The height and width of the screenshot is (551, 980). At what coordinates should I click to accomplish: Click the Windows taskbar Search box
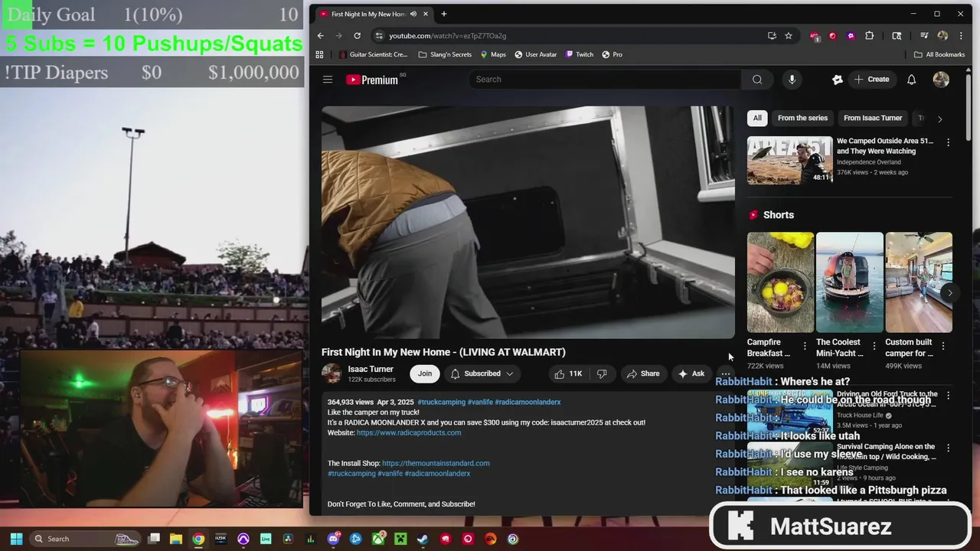pyautogui.click(x=84, y=539)
